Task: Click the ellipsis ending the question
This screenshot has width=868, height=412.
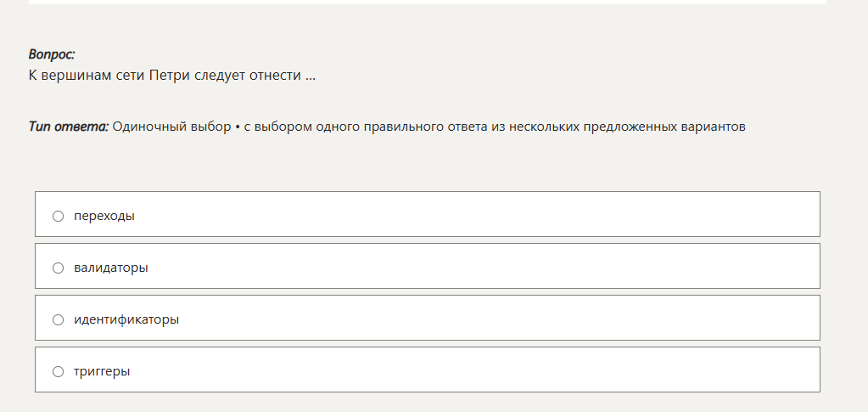Action: tap(311, 76)
